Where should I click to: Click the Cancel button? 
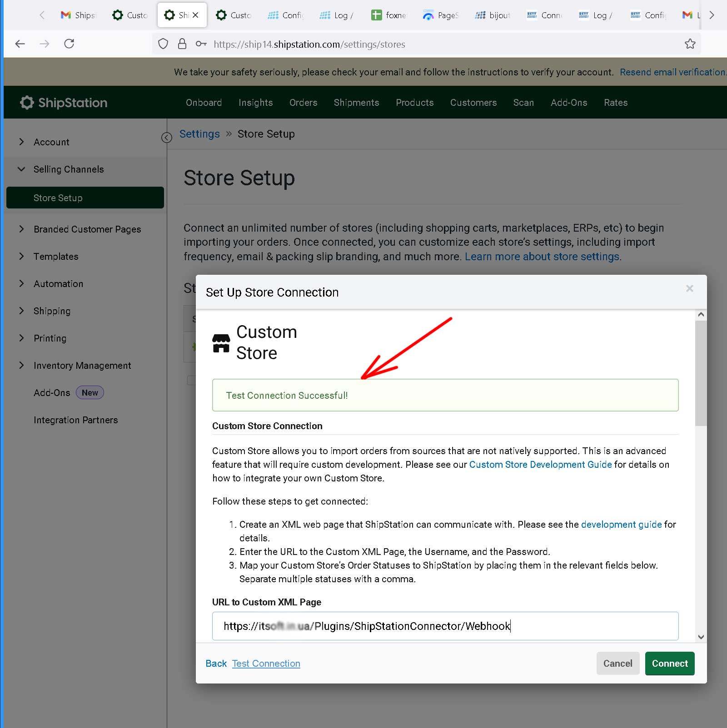point(617,664)
